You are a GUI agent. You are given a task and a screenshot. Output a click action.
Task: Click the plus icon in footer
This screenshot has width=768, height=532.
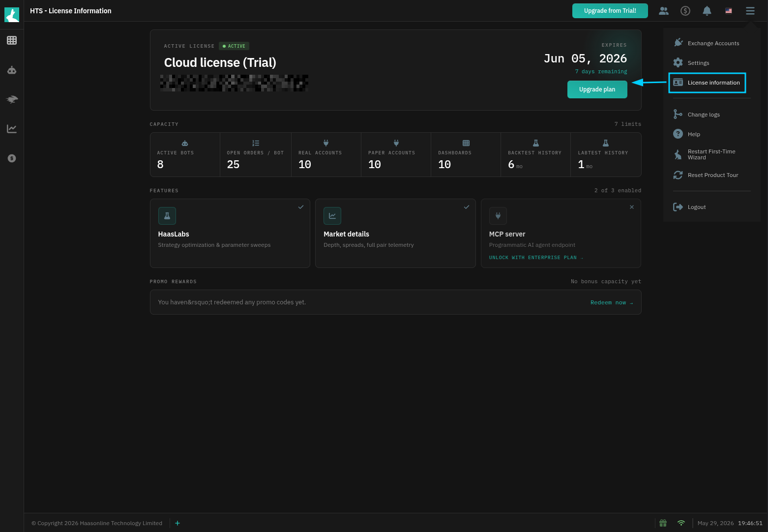click(x=177, y=523)
